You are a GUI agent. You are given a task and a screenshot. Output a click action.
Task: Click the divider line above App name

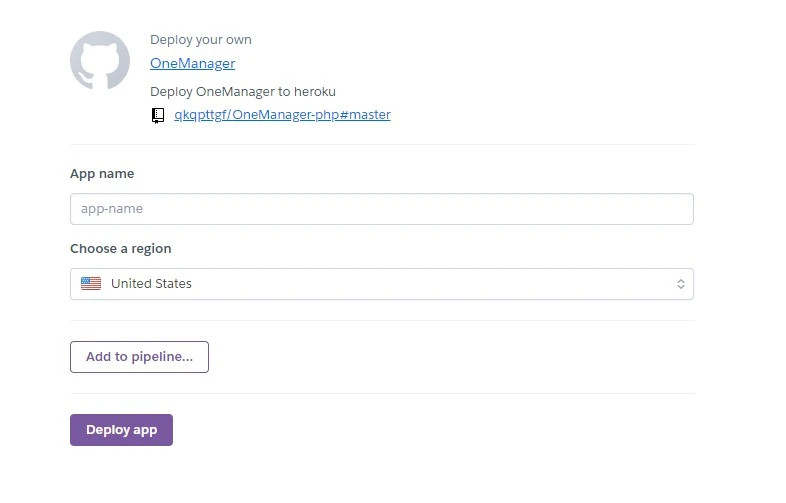tap(381, 145)
